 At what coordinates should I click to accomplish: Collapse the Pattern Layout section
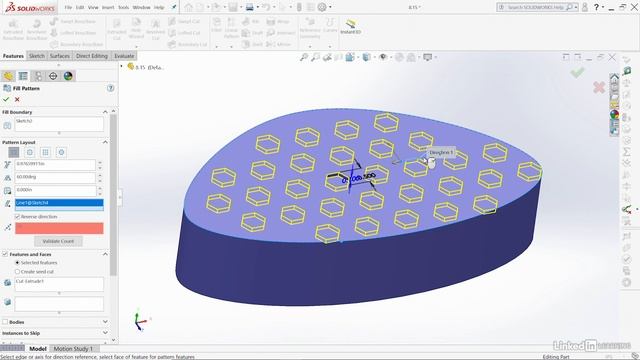coord(105,142)
